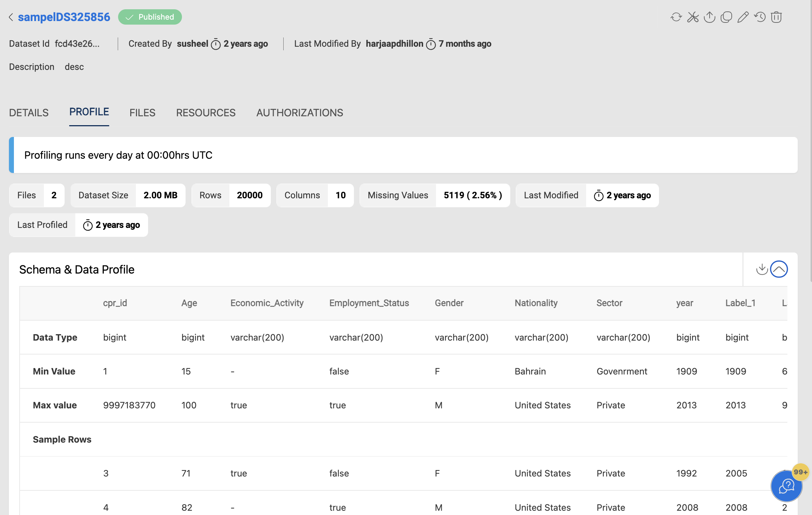812x515 pixels.
Task: Select the RESOURCES tab
Action: click(x=205, y=113)
